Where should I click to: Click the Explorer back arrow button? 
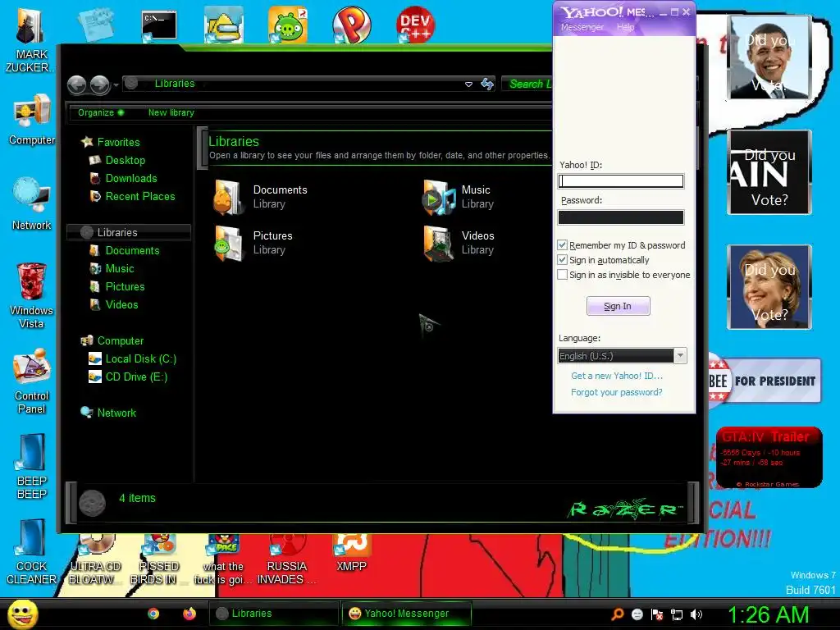(x=76, y=84)
